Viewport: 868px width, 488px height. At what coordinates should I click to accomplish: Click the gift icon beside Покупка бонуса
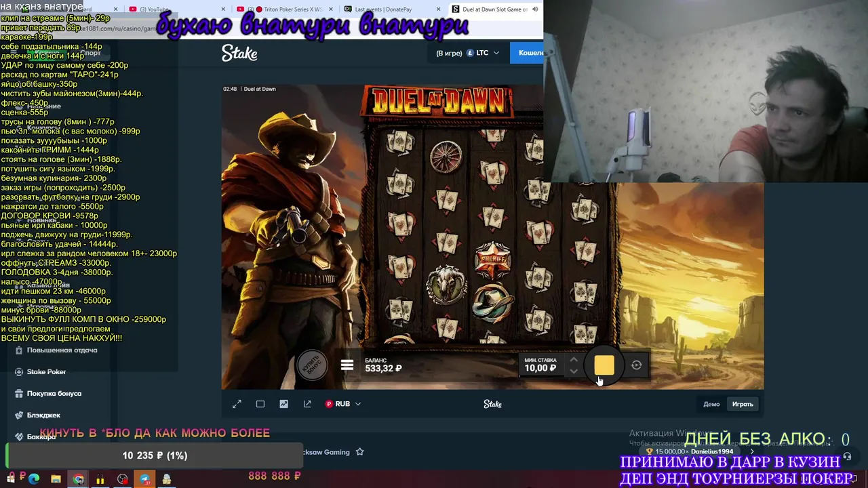click(x=19, y=394)
